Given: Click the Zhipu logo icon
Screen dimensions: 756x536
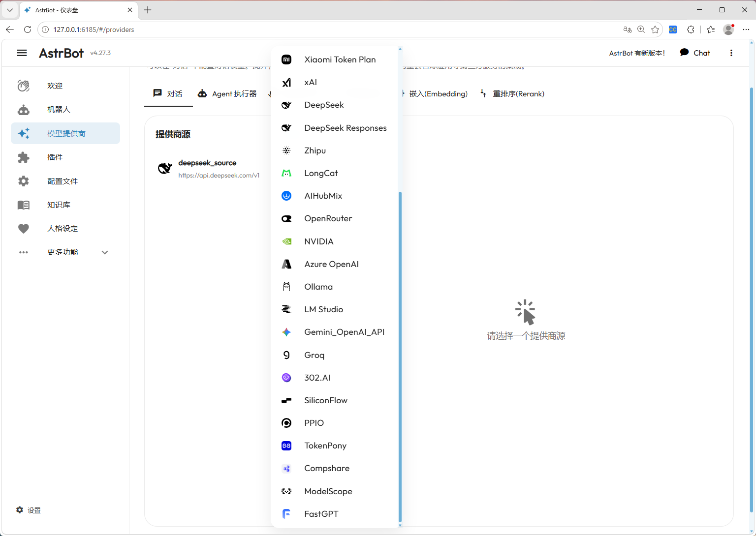Looking at the screenshot, I should pyautogui.click(x=286, y=150).
